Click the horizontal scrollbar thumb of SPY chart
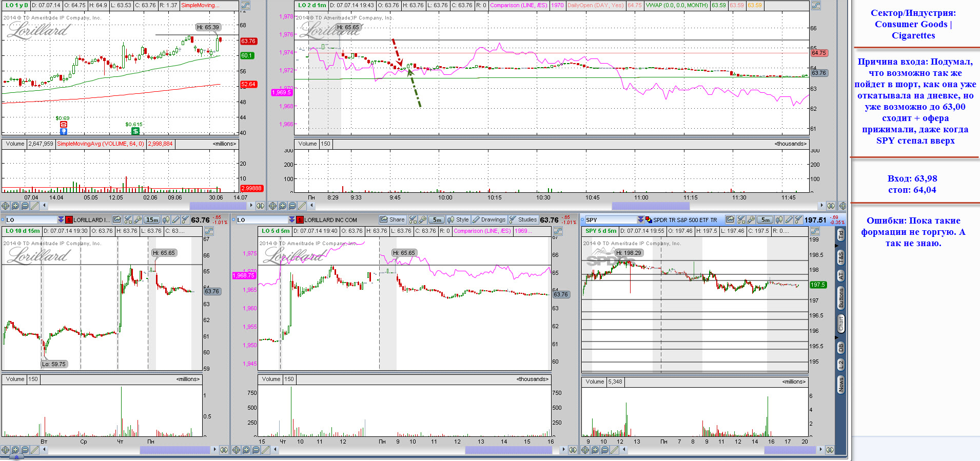Viewport: 980px width, 461px height. 790,450
